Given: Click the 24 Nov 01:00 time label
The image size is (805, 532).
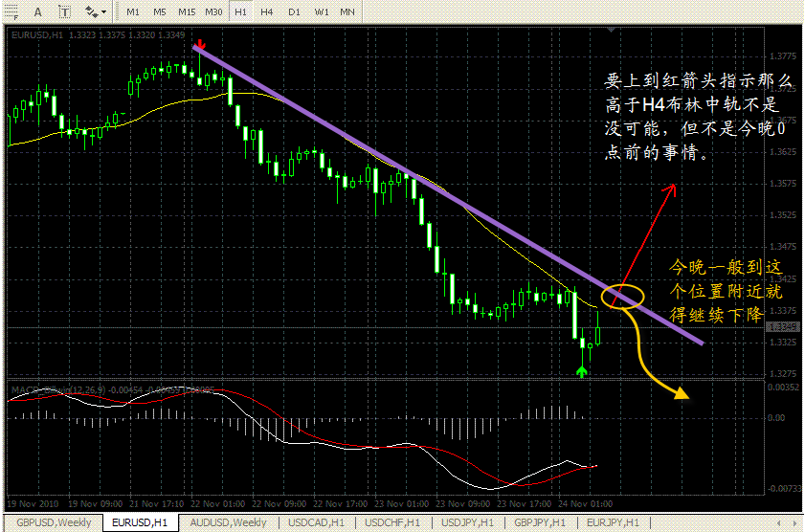Looking at the screenshot, I should coord(585,504).
